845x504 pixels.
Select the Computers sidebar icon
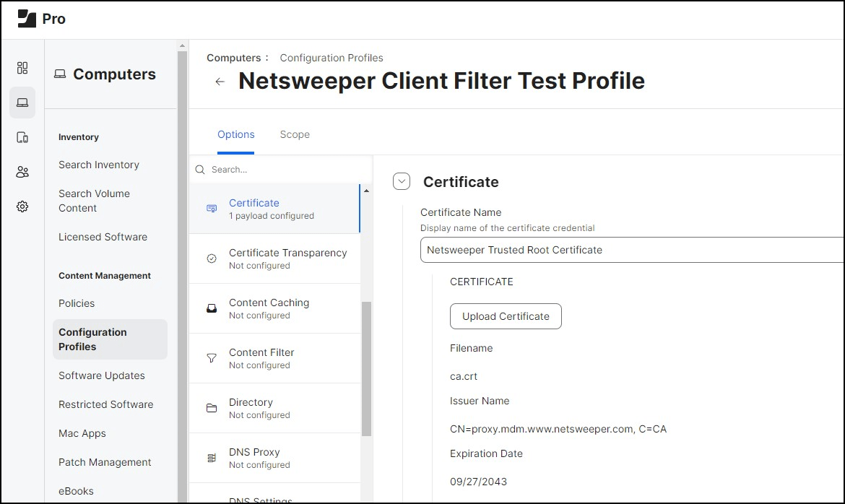tap(22, 102)
